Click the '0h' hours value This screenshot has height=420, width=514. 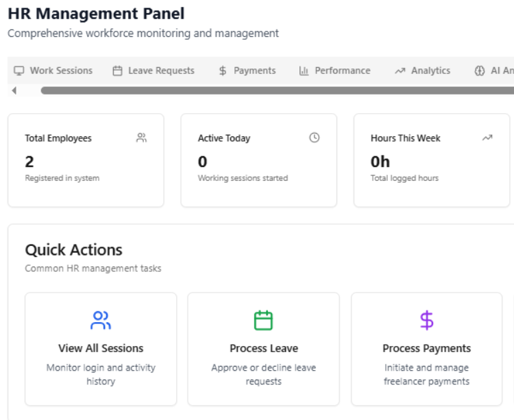(x=380, y=162)
